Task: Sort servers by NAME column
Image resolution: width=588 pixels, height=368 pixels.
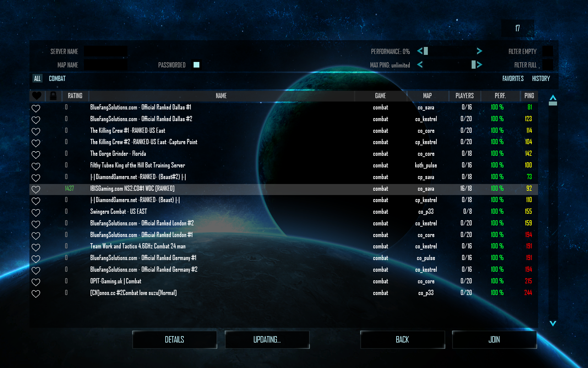Action: tap(221, 96)
